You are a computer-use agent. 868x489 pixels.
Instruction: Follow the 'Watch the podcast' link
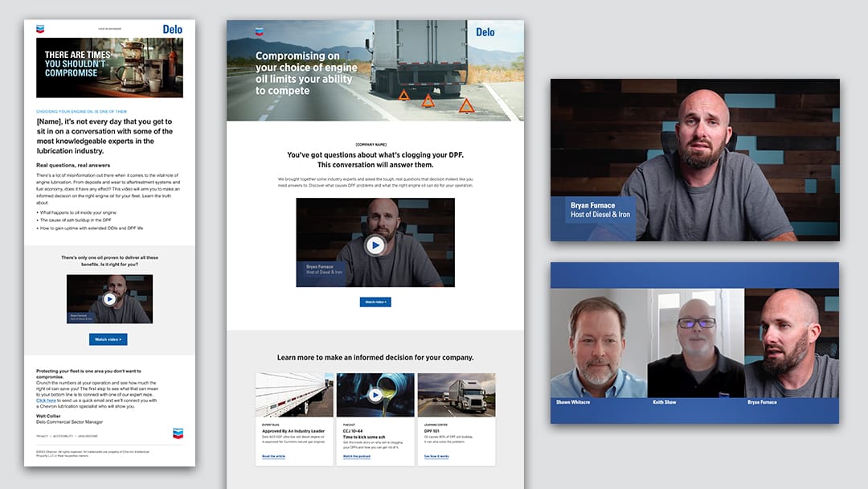pyautogui.click(x=357, y=456)
